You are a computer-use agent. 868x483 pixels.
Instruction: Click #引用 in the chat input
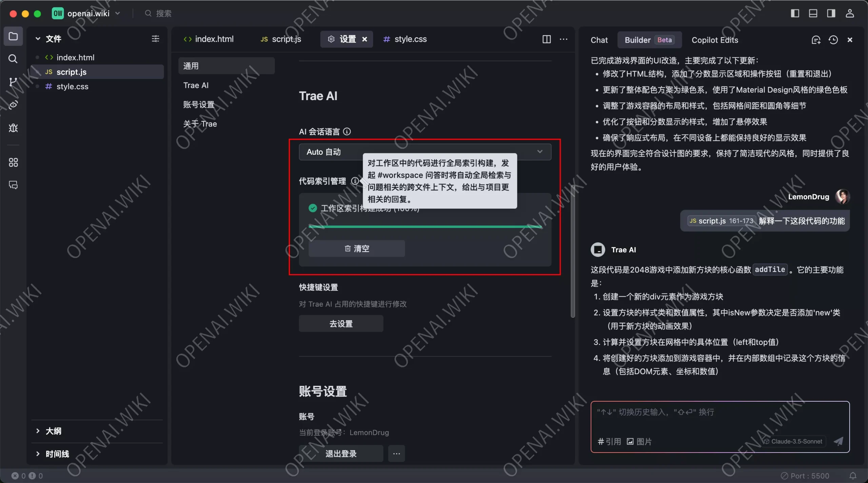click(609, 442)
